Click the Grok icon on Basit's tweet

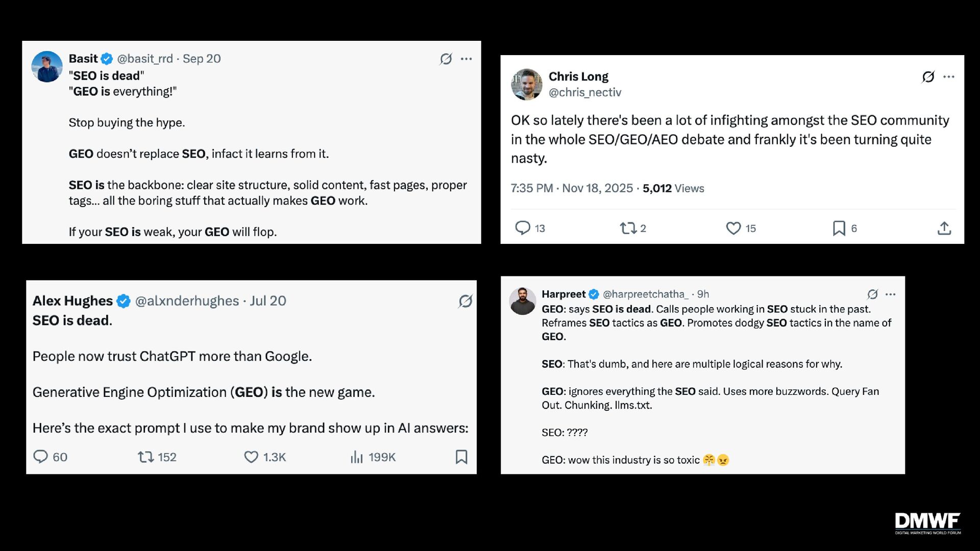pyautogui.click(x=446, y=59)
